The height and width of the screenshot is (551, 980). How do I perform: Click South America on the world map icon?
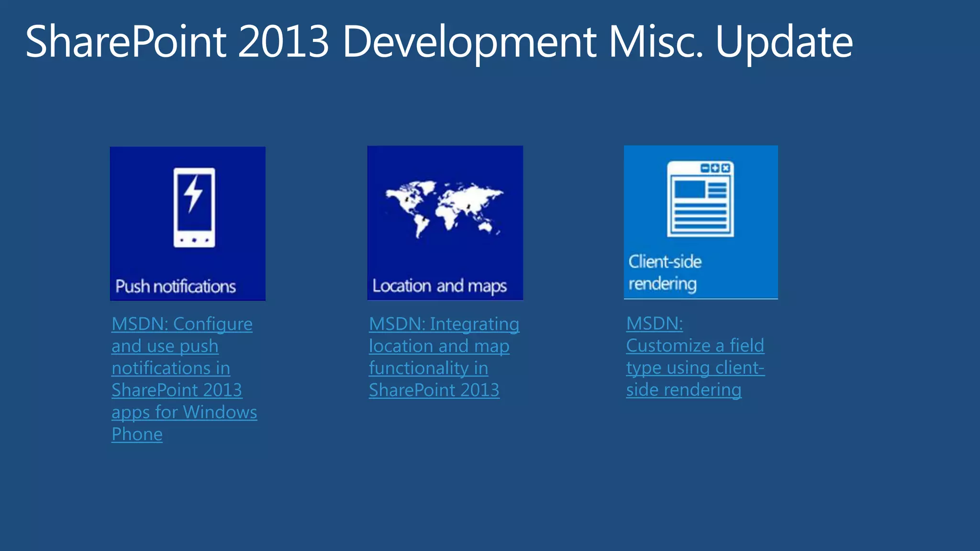pos(422,225)
